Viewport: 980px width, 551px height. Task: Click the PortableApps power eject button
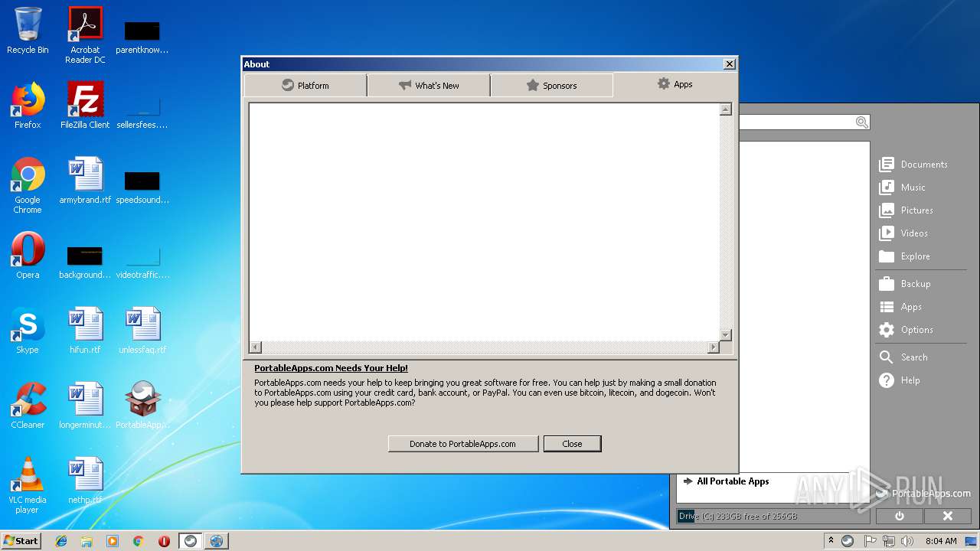coord(899,516)
